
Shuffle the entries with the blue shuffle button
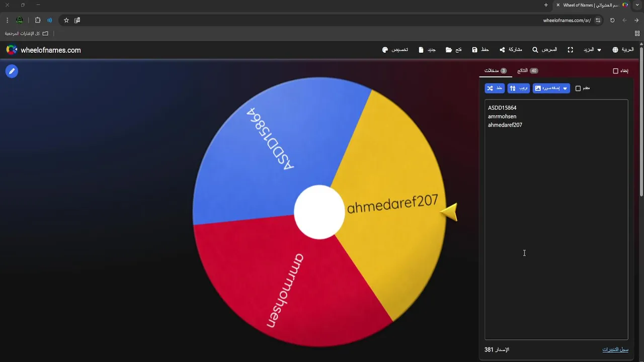(x=495, y=88)
